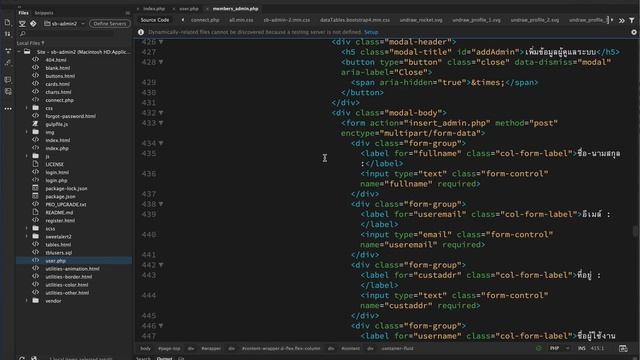
Task: Click the Open Documents icon in left toolbar
Action: (7, 22)
